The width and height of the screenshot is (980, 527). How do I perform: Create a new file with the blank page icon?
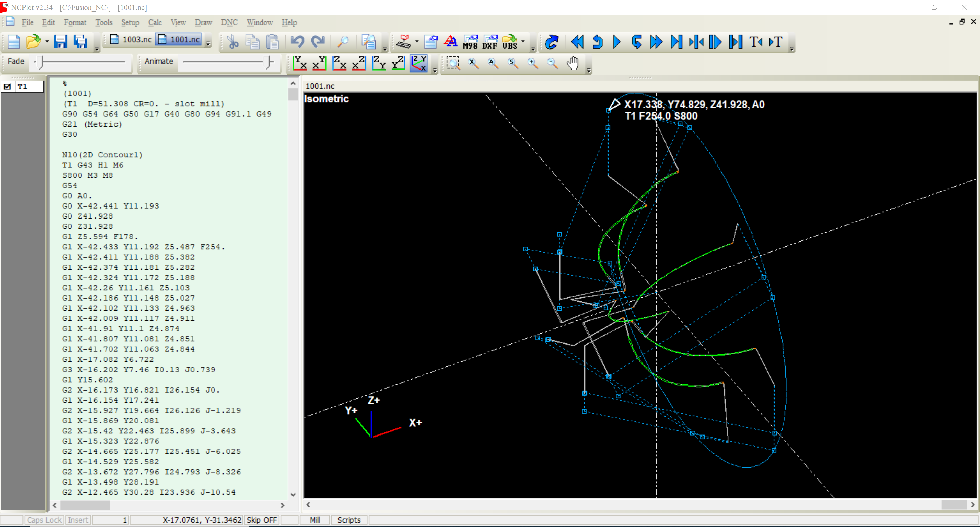pyautogui.click(x=14, y=41)
